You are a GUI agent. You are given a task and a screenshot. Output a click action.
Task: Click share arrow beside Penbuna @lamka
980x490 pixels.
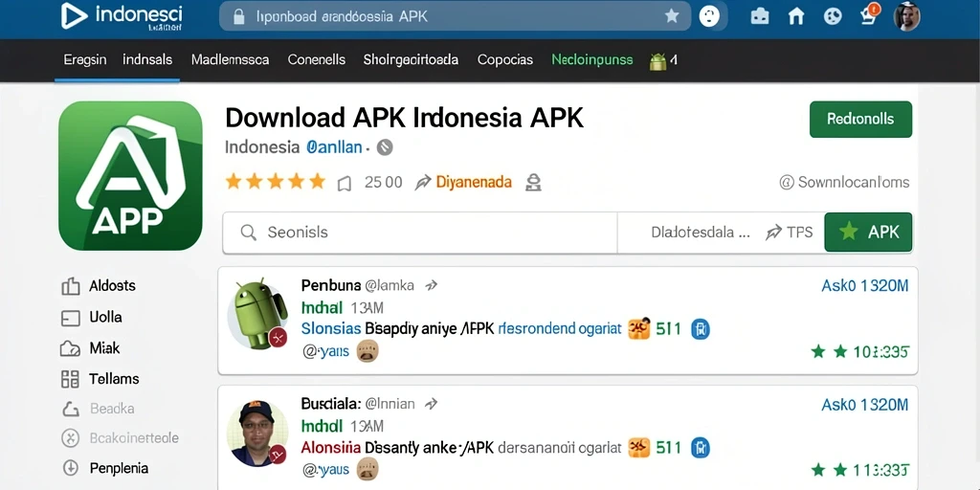click(431, 286)
